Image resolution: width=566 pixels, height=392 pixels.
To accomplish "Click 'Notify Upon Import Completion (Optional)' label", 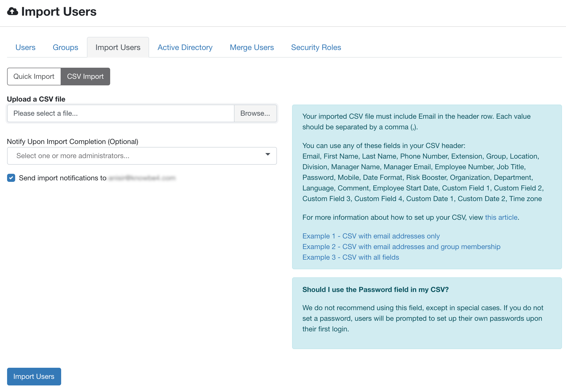I will pyautogui.click(x=73, y=142).
